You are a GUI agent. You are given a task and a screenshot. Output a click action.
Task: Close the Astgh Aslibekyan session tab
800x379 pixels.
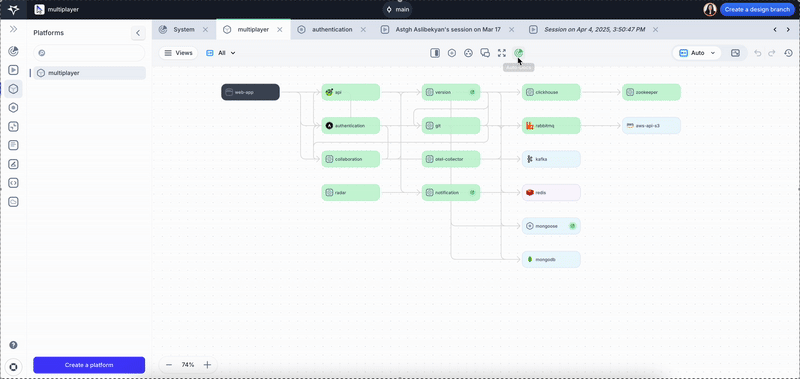pyautogui.click(x=511, y=30)
